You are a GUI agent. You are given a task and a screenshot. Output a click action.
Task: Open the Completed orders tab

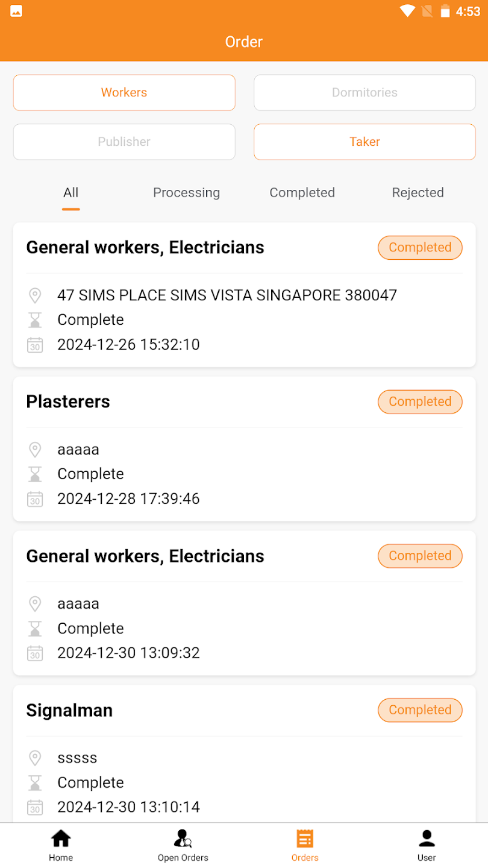point(302,192)
